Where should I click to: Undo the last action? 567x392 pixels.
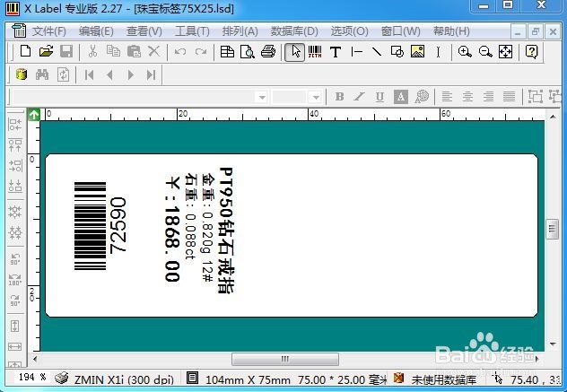pyautogui.click(x=180, y=52)
